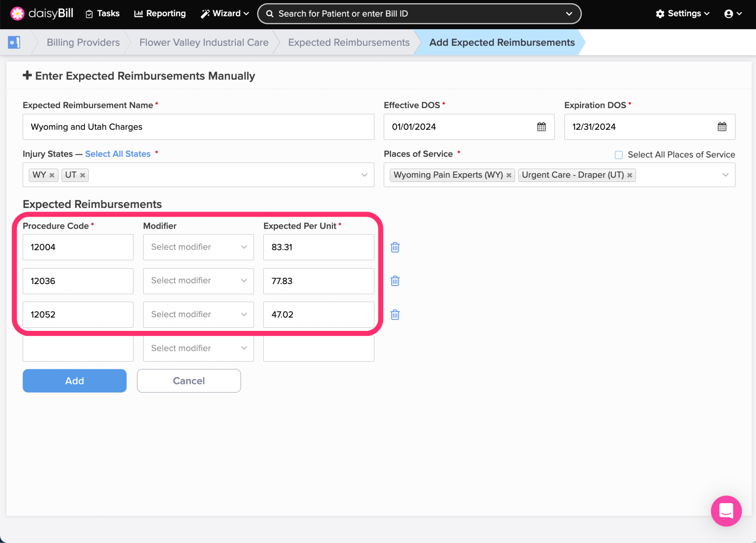Image resolution: width=756 pixels, height=543 pixels.
Task: Open Effective DOS calendar picker
Action: pos(541,127)
